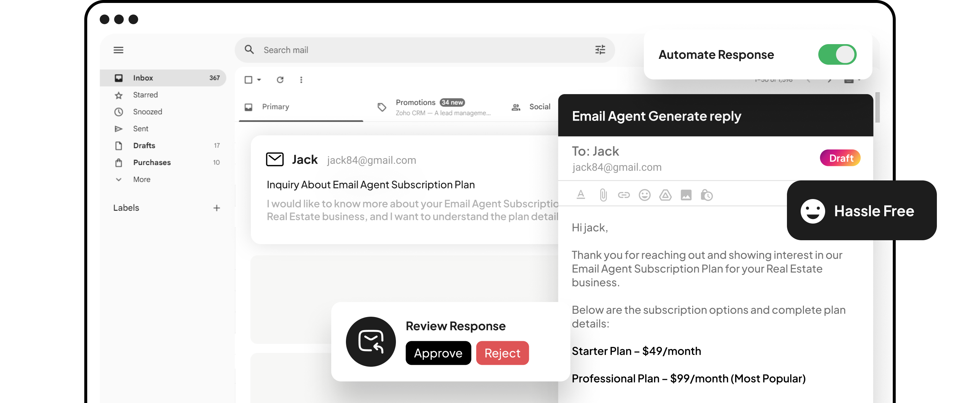
Task: Reject the generated response
Action: point(502,353)
